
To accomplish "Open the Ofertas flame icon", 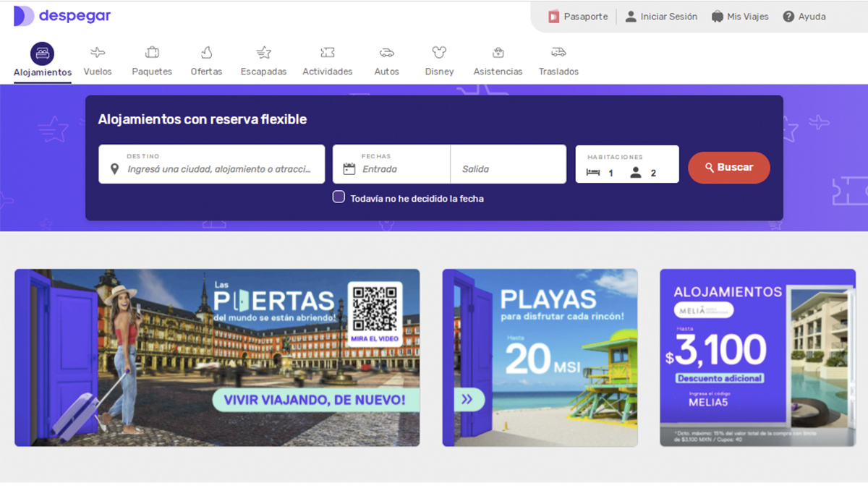I will [206, 53].
